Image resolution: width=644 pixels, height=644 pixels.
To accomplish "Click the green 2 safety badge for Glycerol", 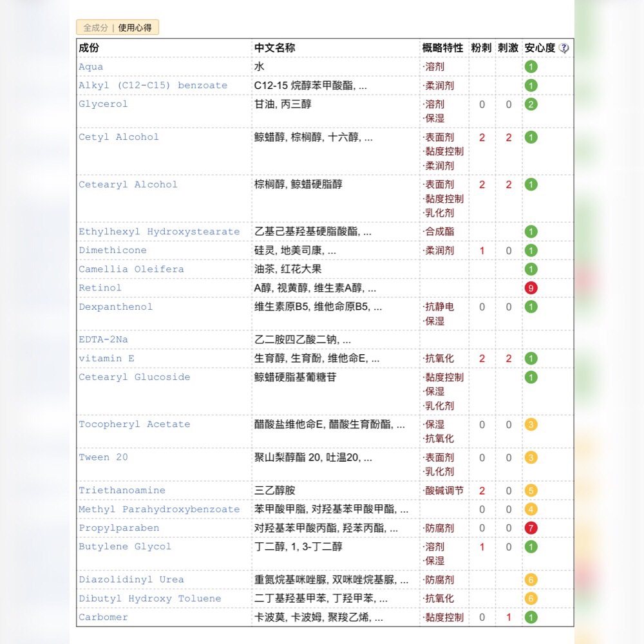I will tap(531, 104).
